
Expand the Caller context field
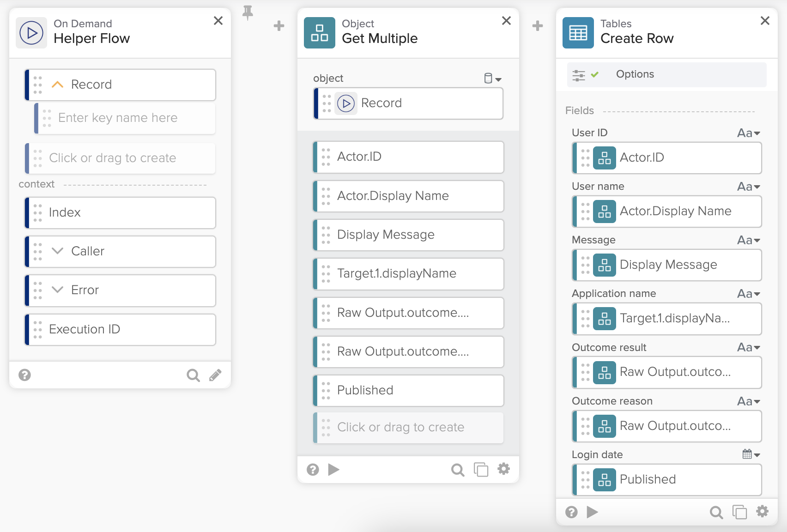58,251
